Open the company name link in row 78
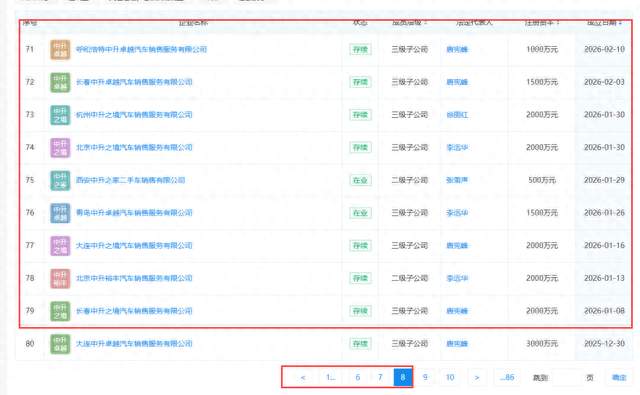Screen dimensions: 640x395 [x=134, y=278]
